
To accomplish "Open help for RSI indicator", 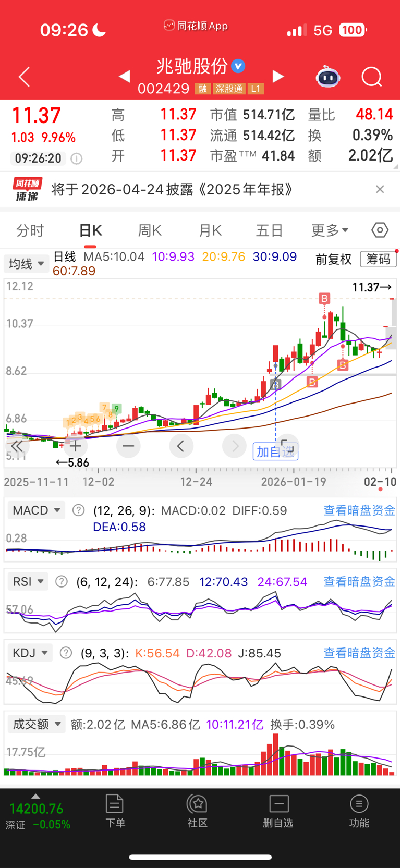I will 62,582.
